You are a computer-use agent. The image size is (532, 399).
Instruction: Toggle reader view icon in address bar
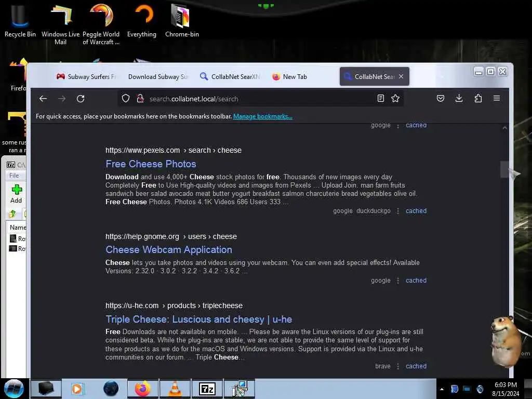point(381,98)
